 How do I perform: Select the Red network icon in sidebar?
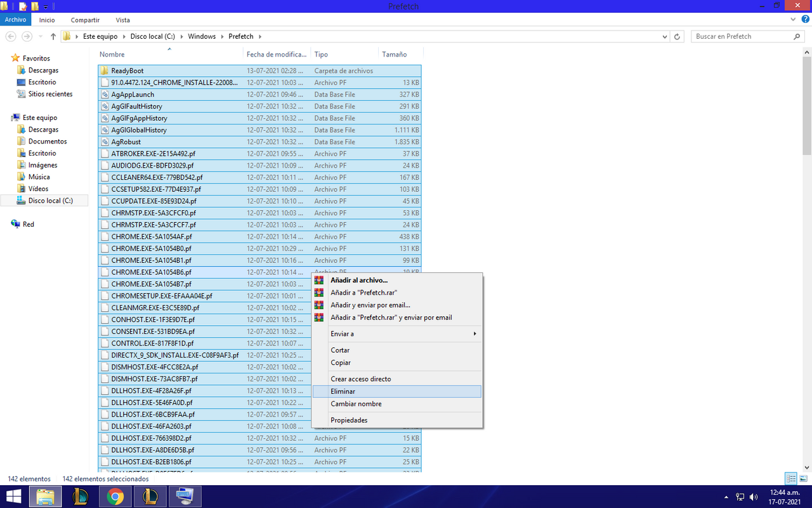coord(15,224)
